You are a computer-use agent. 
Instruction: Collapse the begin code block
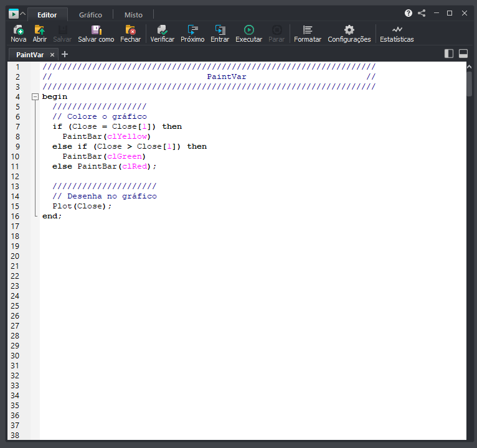35,96
